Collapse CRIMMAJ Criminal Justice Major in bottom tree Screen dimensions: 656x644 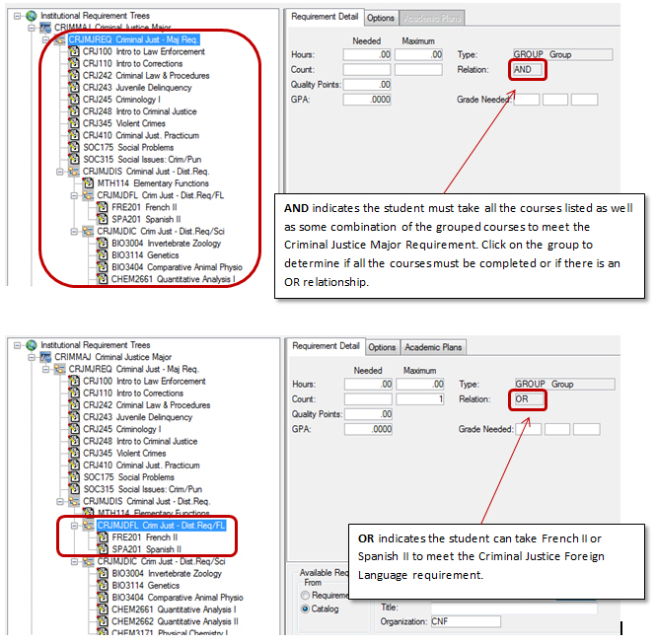coord(32,357)
